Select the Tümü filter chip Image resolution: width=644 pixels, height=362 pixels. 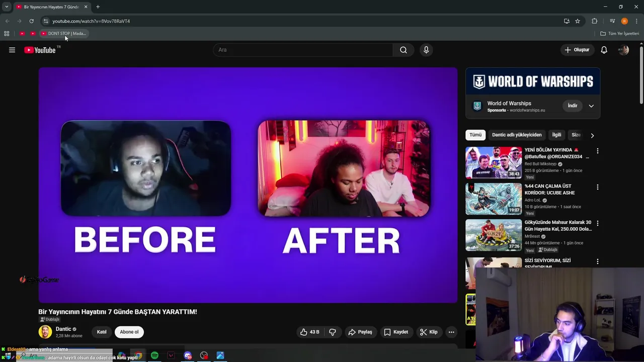click(x=475, y=135)
